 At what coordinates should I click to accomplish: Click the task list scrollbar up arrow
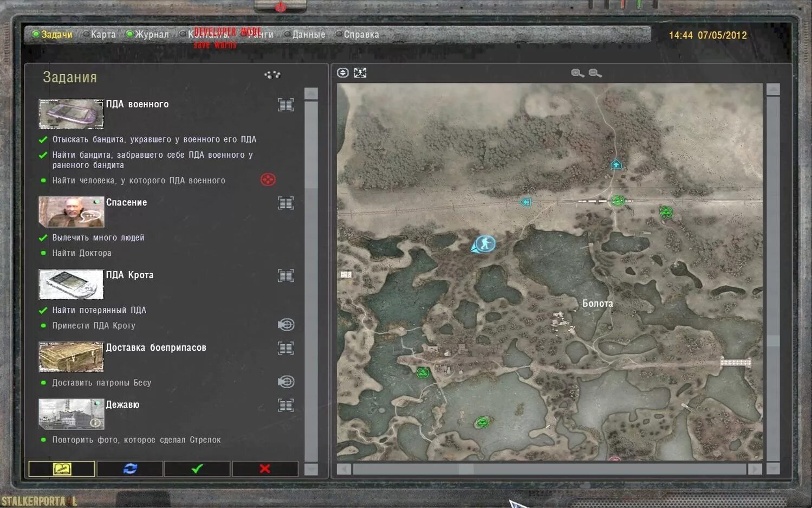pyautogui.click(x=311, y=94)
